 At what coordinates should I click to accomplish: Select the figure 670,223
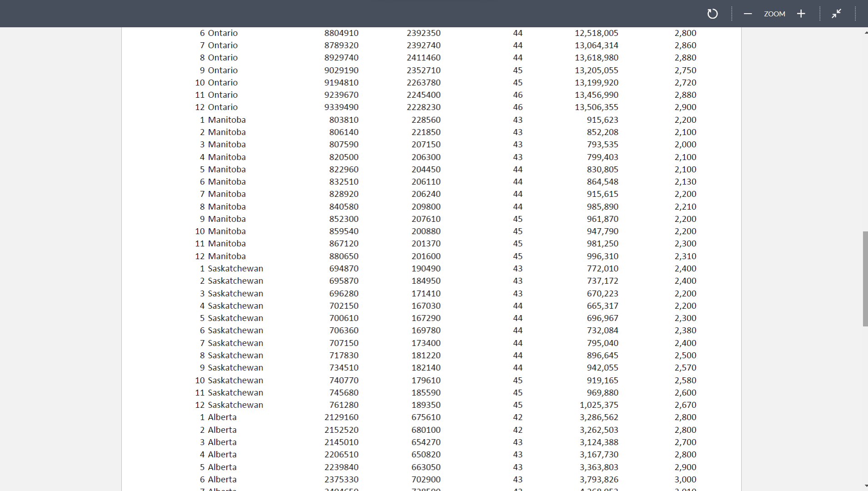tap(603, 294)
